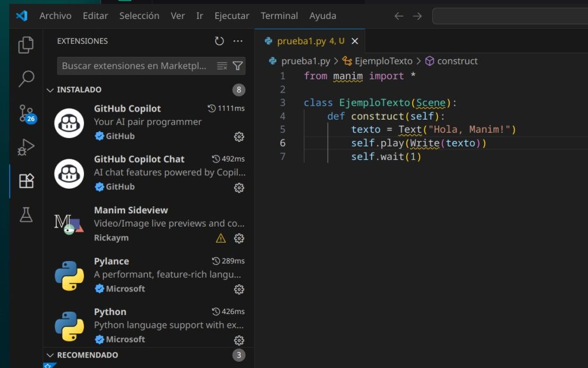
Task: Collapse the RECOMENDADO section
Action: (x=51, y=355)
